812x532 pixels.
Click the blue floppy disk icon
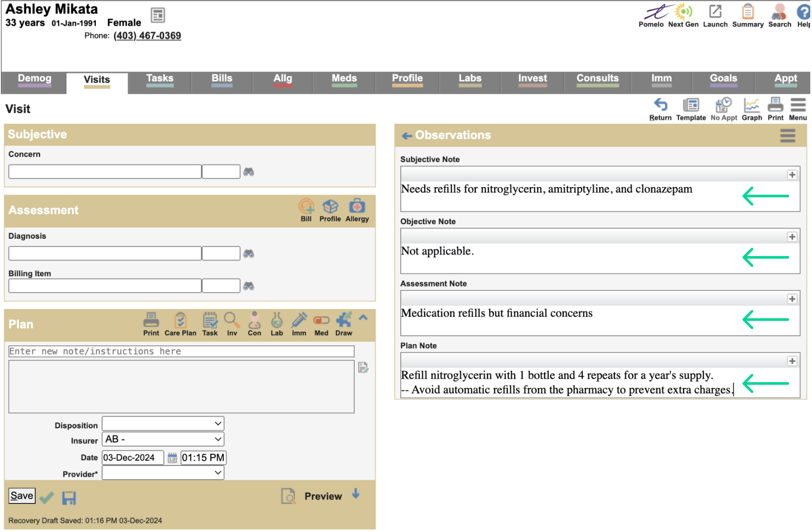coord(69,498)
